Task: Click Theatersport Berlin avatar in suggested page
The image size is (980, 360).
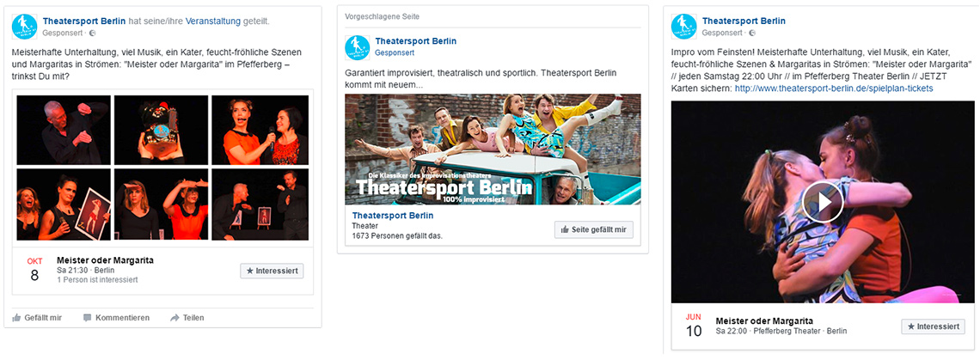Action: pos(358,47)
